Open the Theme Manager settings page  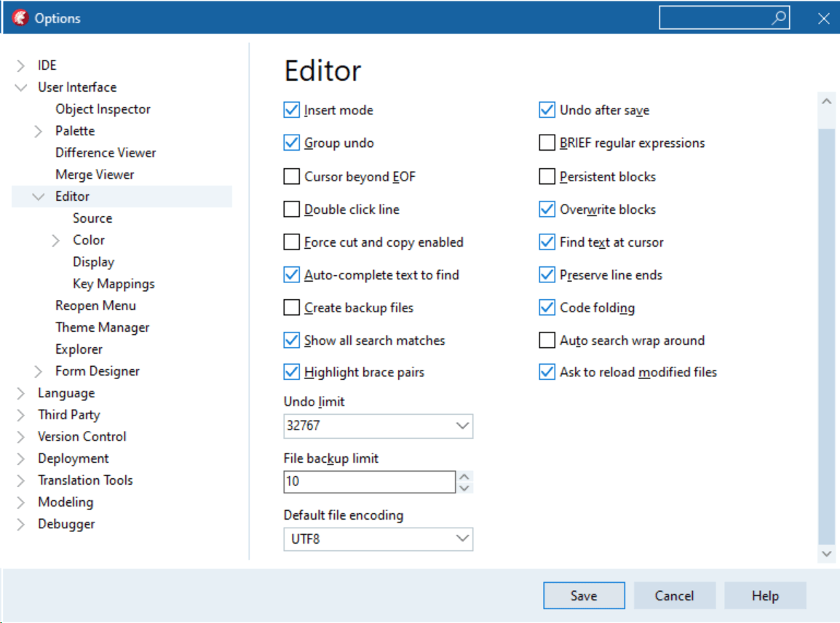[x=103, y=327]
